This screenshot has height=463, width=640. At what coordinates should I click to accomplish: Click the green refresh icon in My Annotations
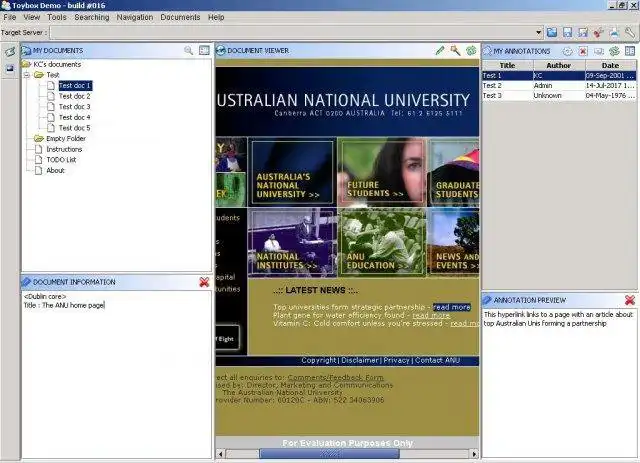click(x=614, y=51)
